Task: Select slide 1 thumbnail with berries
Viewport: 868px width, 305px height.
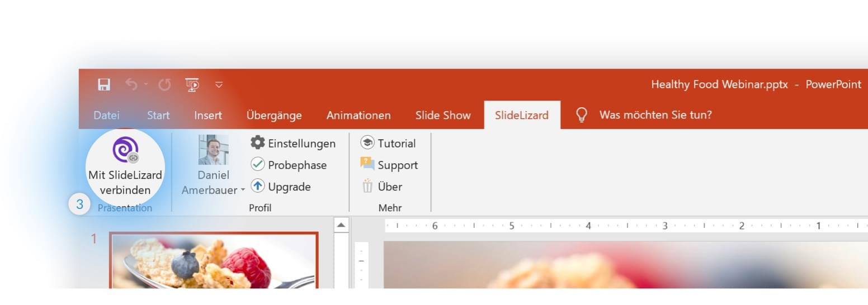Action: [x=214, y=260]
